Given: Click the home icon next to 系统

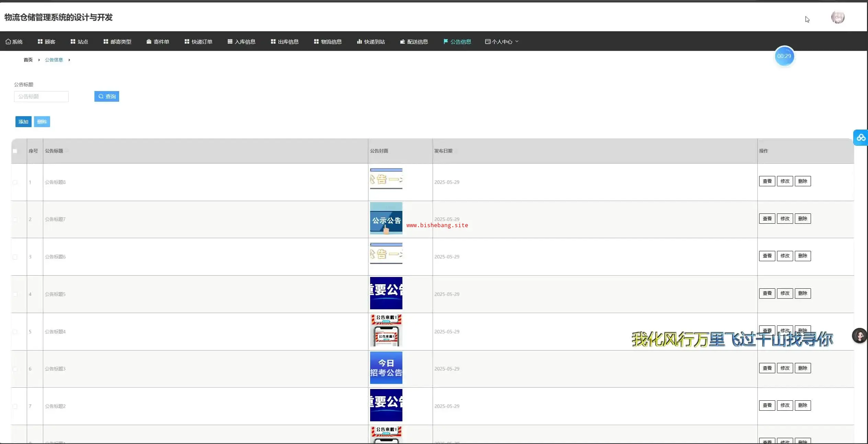Looking at the screenshot, I should click(x=8, y=42).
